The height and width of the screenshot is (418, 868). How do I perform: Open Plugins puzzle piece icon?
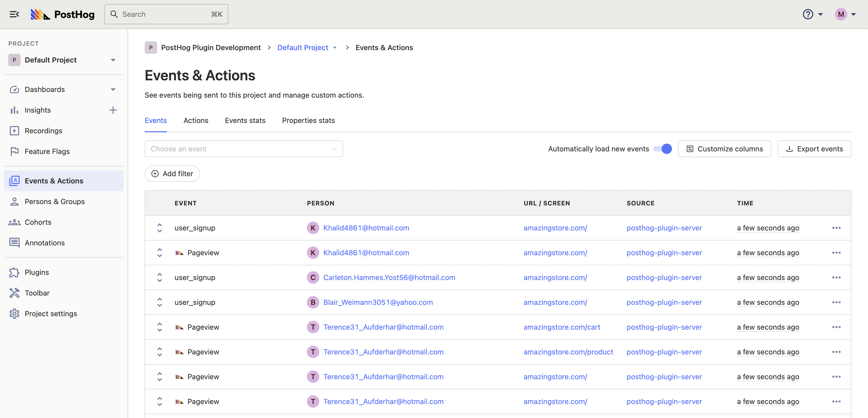(x=14, y=272)
